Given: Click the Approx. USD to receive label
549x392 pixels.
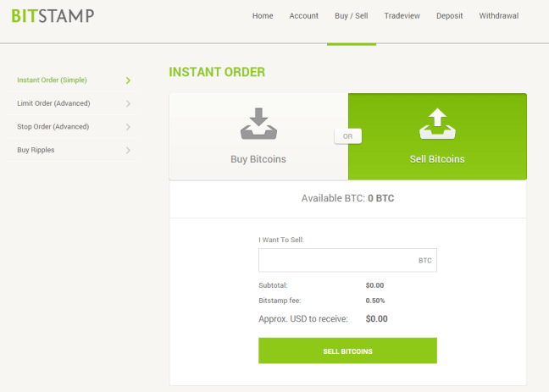Looking at the screenshot, I should coord(303,319).
